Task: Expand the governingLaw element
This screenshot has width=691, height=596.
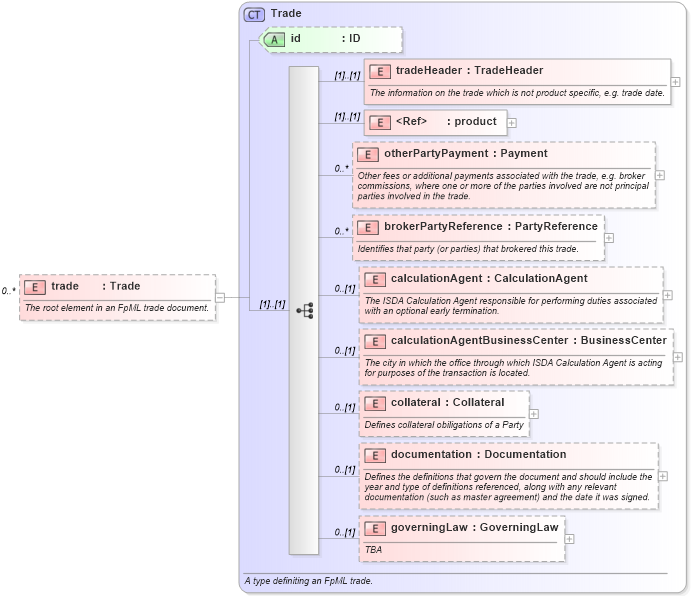Action: click(569, 539)
